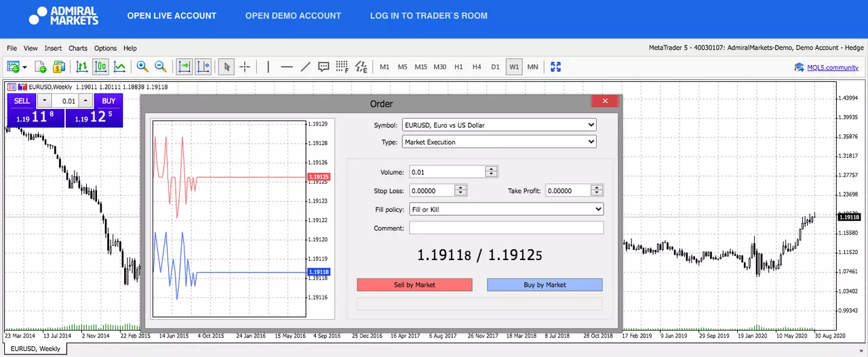Toggle chart shift icon
This screenshot has height=357, width=868.
click(203, 66)
